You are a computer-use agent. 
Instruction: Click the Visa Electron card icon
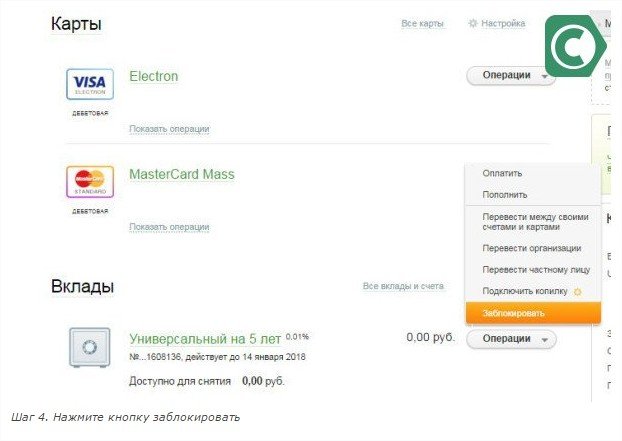coord(89,84)
